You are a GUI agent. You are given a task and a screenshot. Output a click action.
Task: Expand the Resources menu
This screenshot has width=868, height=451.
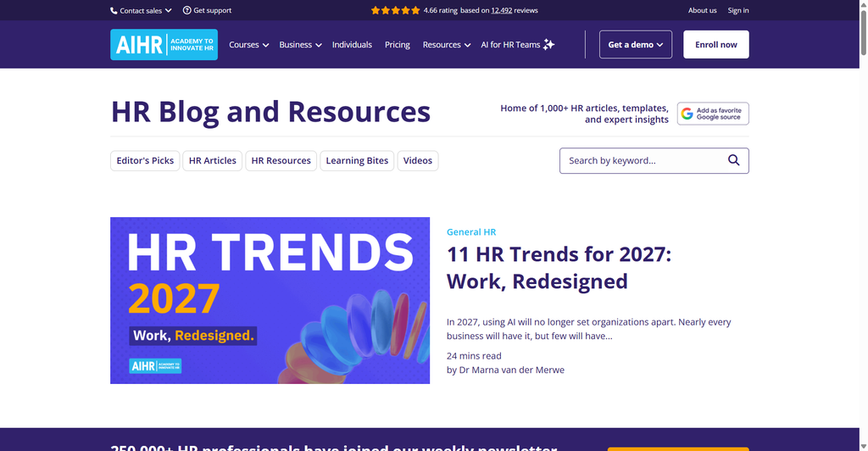pos(446,45)
